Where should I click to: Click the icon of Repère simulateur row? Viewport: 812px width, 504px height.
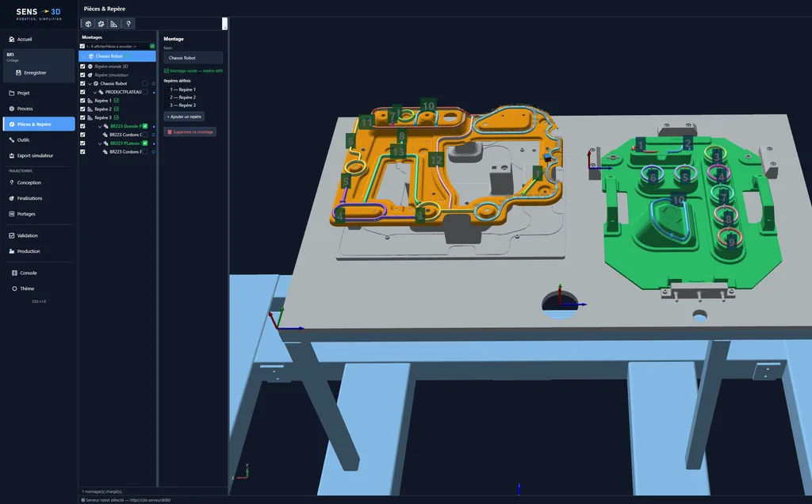(x=90, y=75)
